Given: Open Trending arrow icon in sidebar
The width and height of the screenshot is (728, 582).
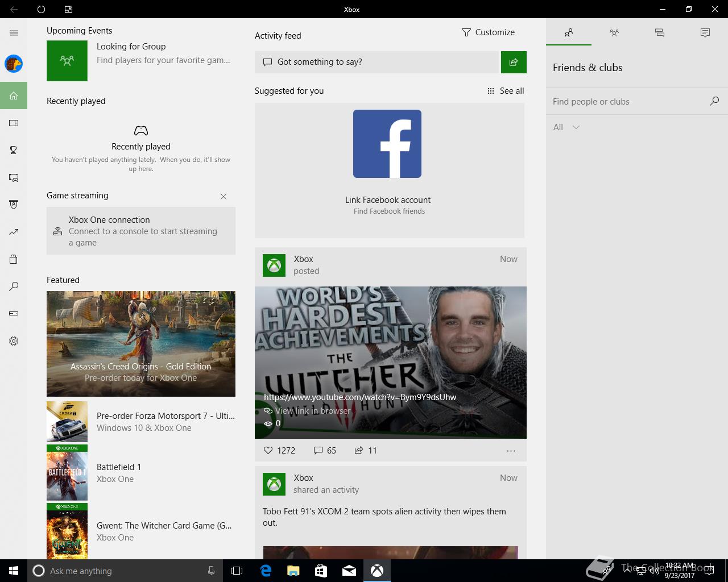Looking at the screenshot, I should tap(14, 232).
